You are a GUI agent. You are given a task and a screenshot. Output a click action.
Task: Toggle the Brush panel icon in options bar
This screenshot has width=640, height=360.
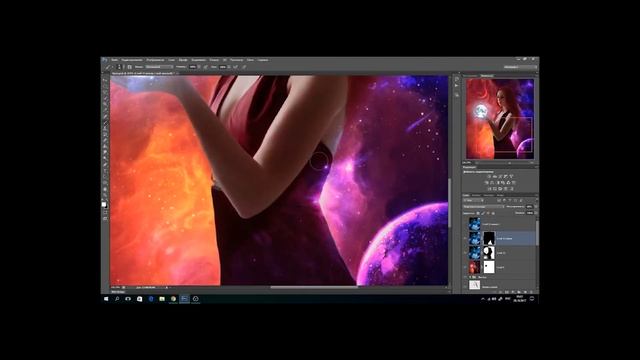pos(129,67)
